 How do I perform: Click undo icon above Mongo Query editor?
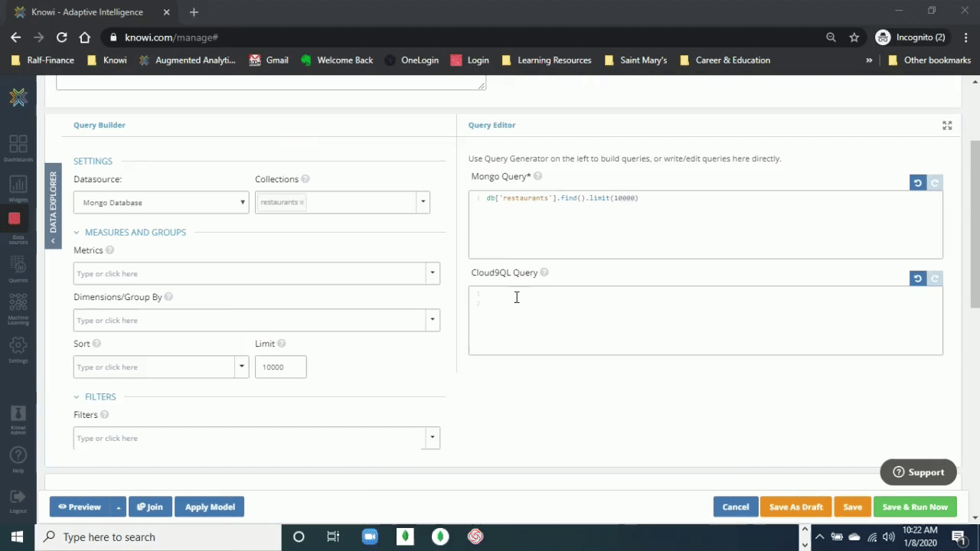917,183
